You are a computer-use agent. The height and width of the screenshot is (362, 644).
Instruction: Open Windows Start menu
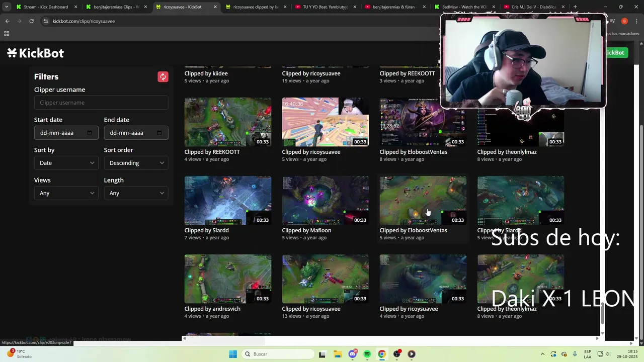tap(233, 354)
